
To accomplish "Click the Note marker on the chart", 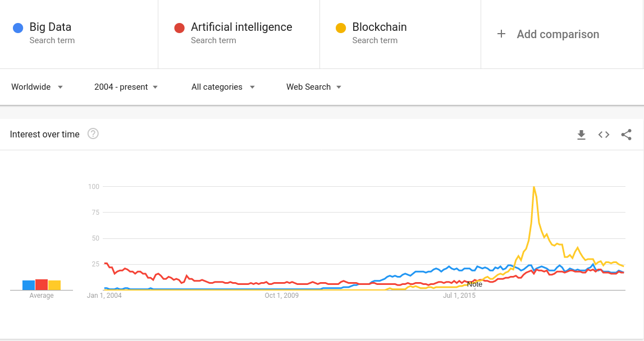I will [474, 284].
